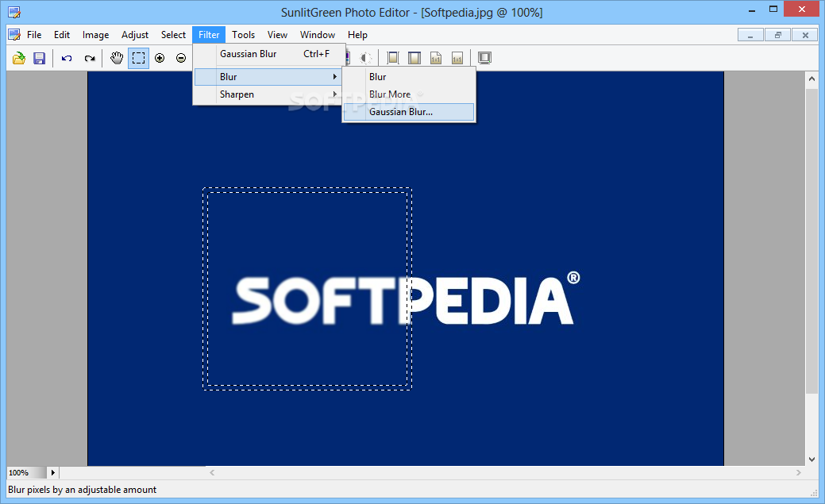Click the Open file folder icon
825x504 pixels.
click(x=19, y=58)
